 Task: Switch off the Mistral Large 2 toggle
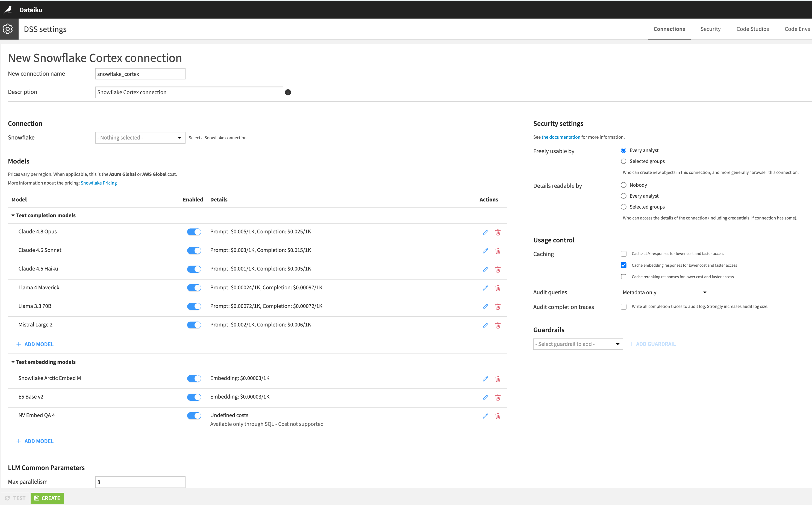(x=194, y=325)
